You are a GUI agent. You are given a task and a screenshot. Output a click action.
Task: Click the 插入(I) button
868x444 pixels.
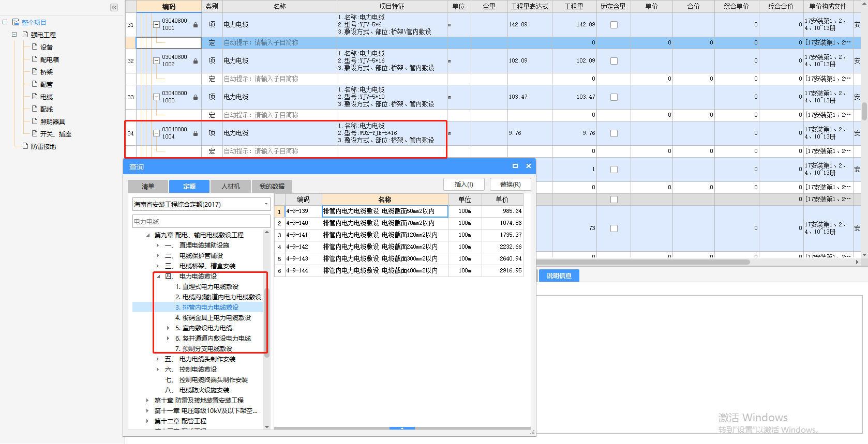pyautogui.click(x=464, y=184)
